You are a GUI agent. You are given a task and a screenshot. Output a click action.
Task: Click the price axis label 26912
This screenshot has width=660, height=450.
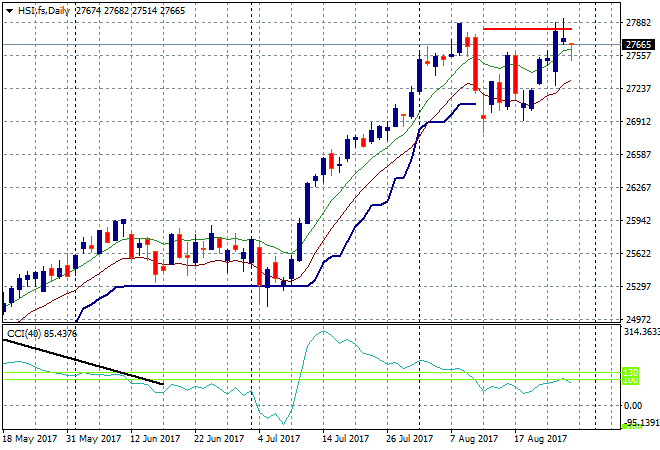(x=638, y=122)
